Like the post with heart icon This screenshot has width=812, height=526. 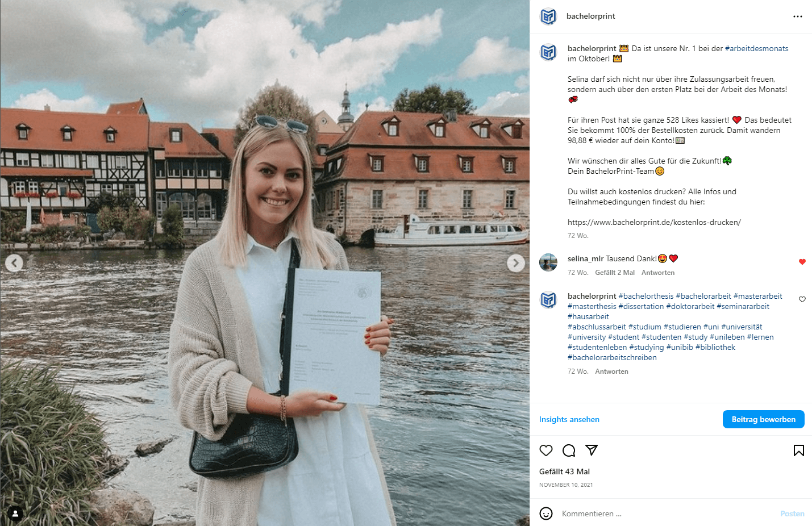pos(546,450)
